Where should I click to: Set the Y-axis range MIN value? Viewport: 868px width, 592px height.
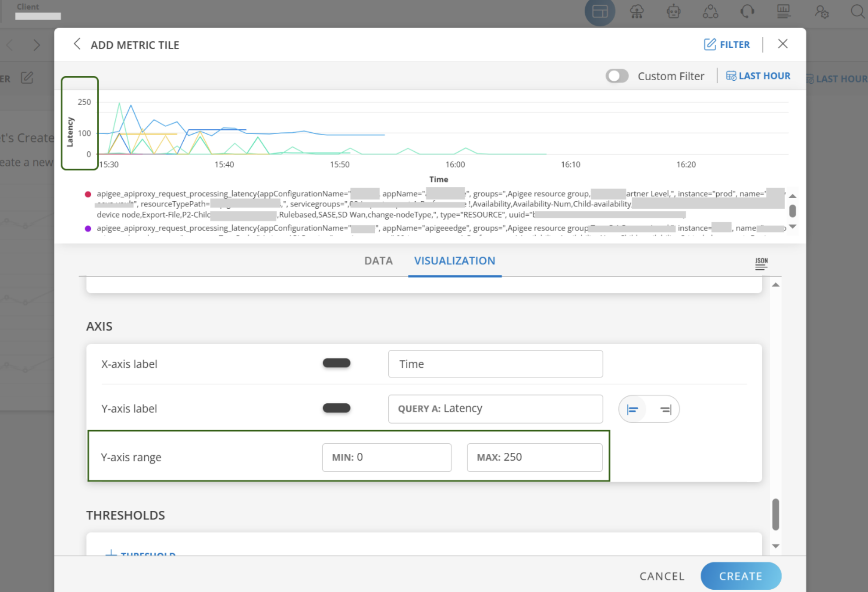[x=387, y=457]
